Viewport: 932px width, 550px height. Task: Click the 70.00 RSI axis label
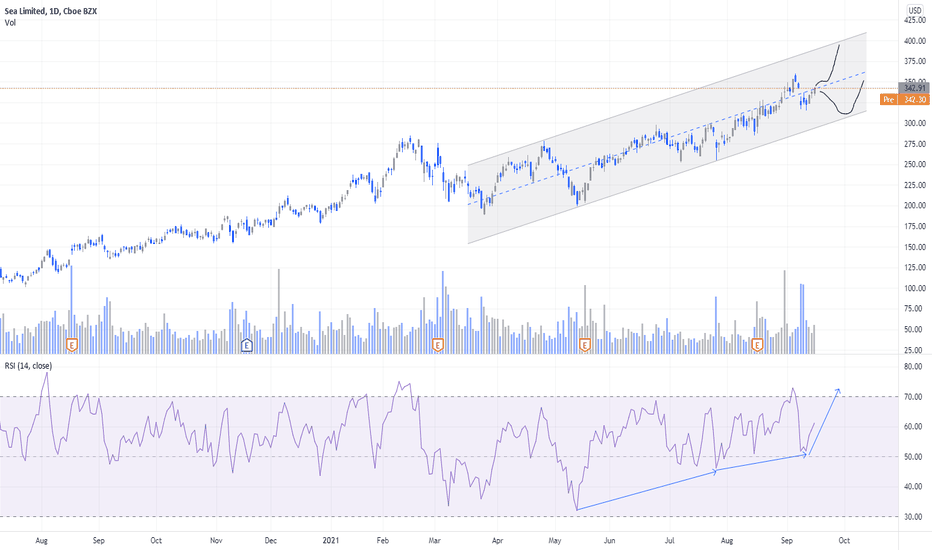[913, 397]
